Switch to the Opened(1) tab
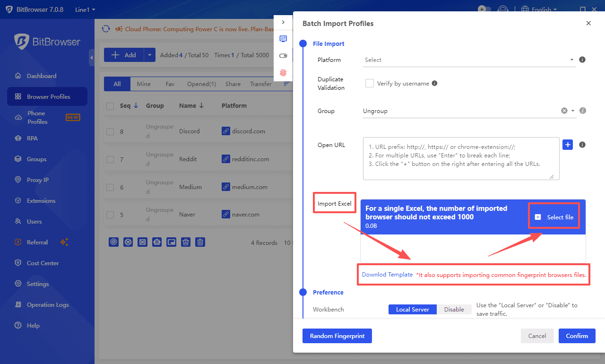Viewport: 605px width, 364px height. click(x=201, y=84)
